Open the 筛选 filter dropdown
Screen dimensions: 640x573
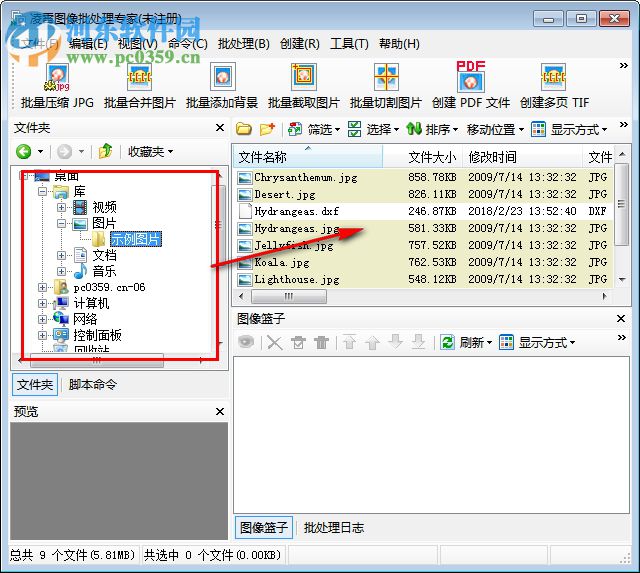[x=314, y=129]
